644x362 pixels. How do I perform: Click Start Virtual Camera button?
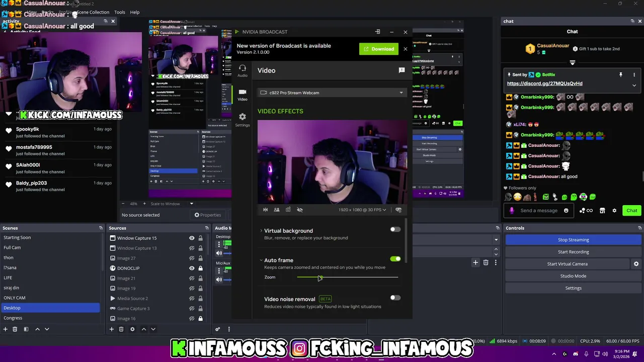567,264
